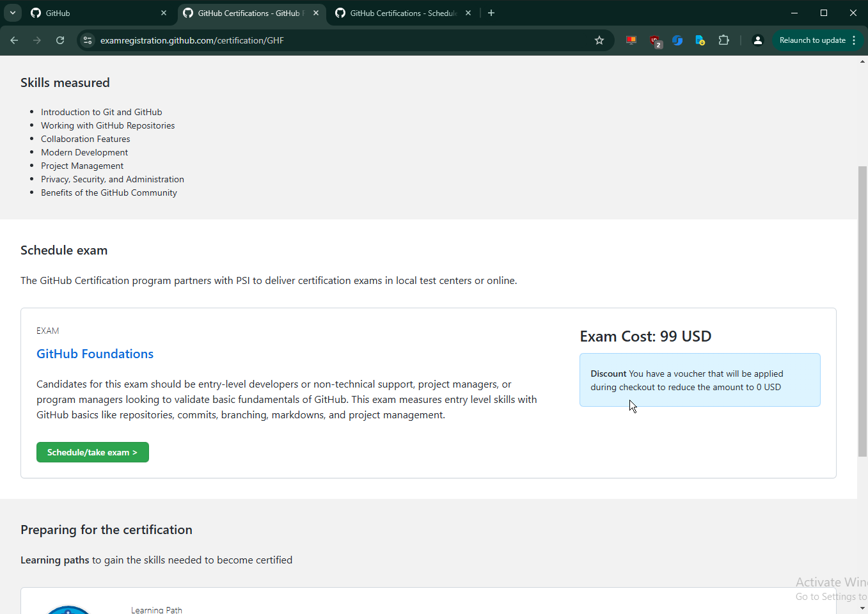
Task: Click the 'EXAM' label text
Action: 48,331
